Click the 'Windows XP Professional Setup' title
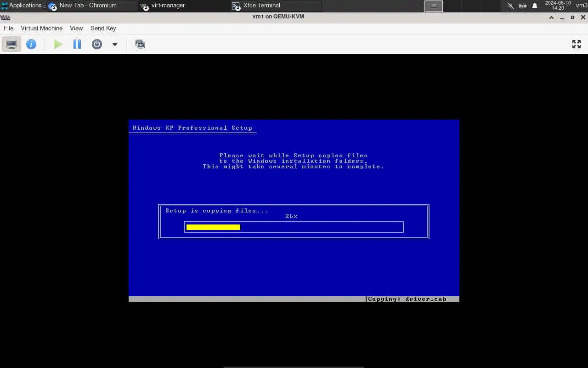Screen dimensions: 588x368 [192, 128]
